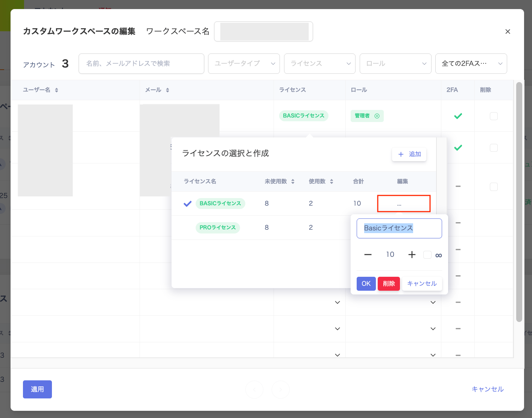
Task: Click the 追加 button to add license
Action: [x=409, y=154]
